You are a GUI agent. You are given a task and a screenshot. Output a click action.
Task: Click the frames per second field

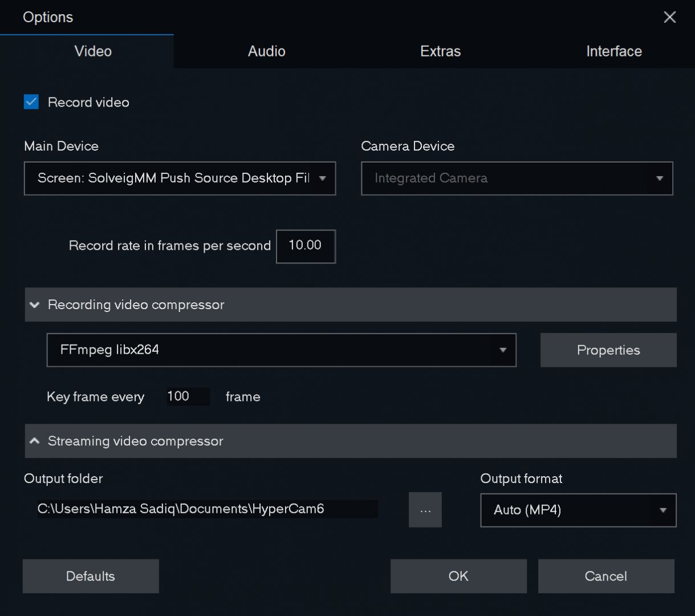[x=306, y=246]
